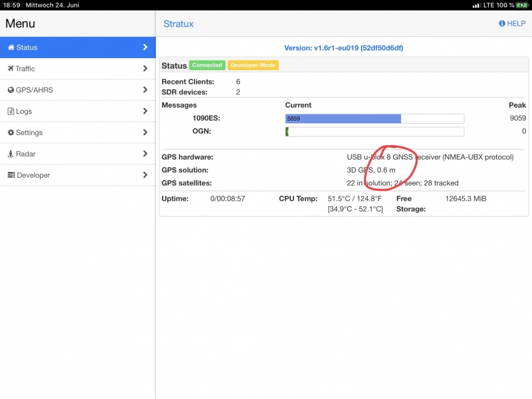This screenshot has width=532, height=399.
Task: Click the SDR devices value 2
Action: [238, 92]
